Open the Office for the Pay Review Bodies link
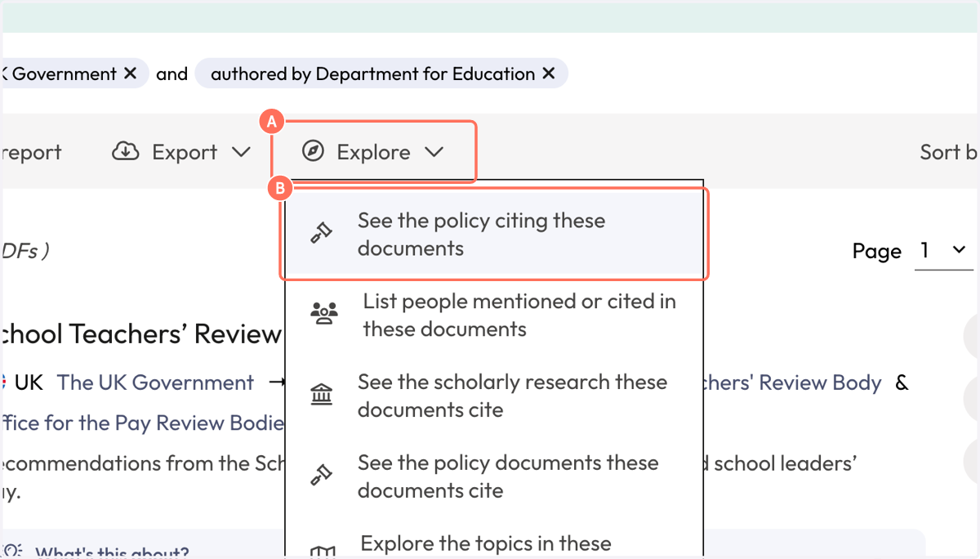The height and width of the screenshot is (559, 980). coord(142,423)
